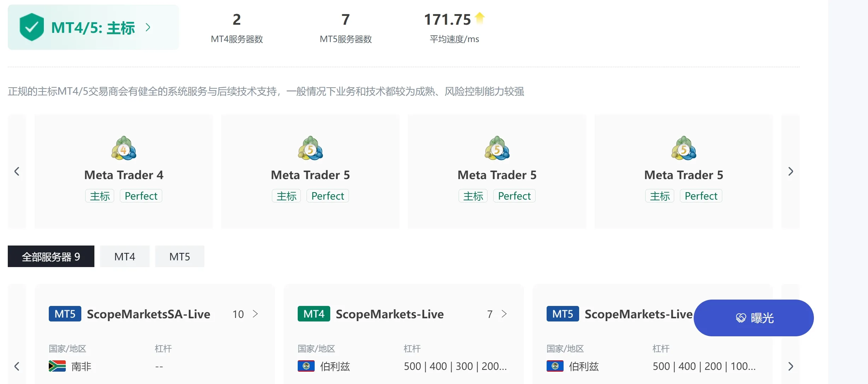Go to next platform card in Meta Trader carousel
868x384 pixels.
[x=791, y=171]
